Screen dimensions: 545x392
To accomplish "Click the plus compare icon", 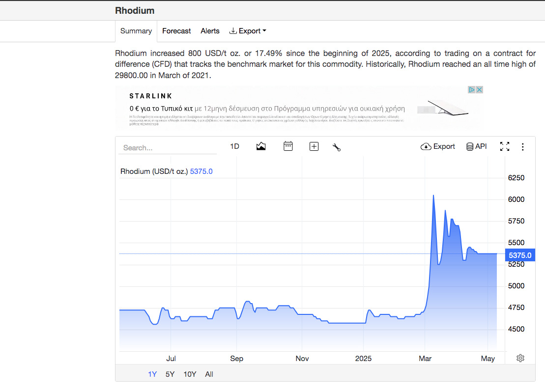I will click(314, 146).
